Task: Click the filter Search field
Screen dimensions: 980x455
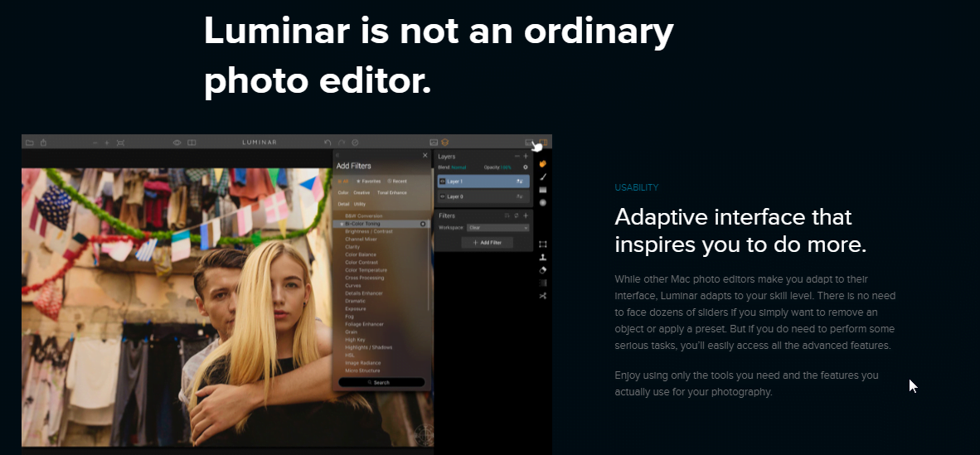Action: 381,382
